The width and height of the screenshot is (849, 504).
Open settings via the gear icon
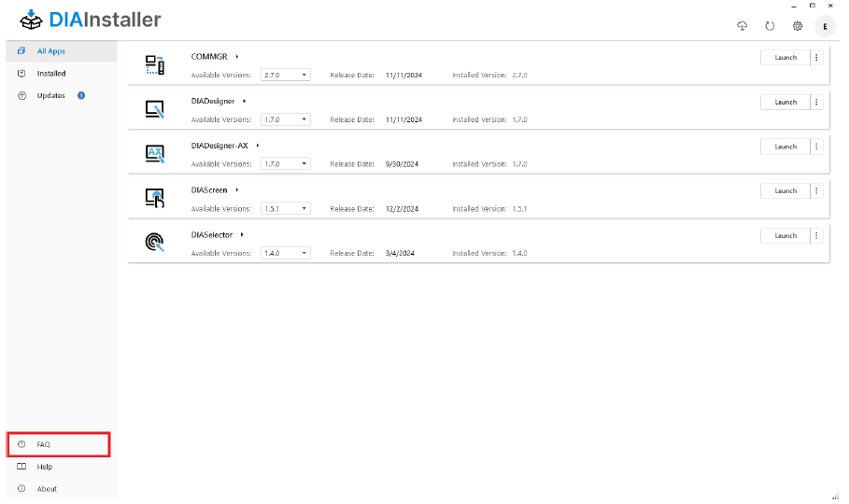[x=798, y=26]
